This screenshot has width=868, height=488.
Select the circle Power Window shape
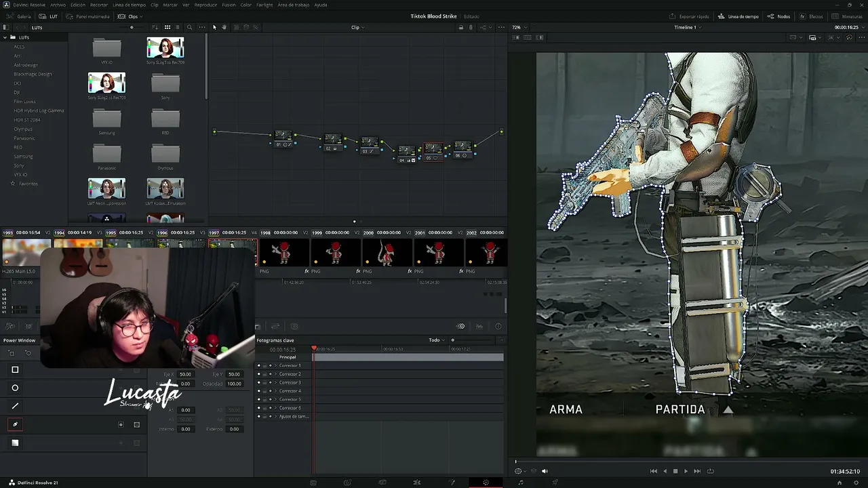tap(15, 388)
